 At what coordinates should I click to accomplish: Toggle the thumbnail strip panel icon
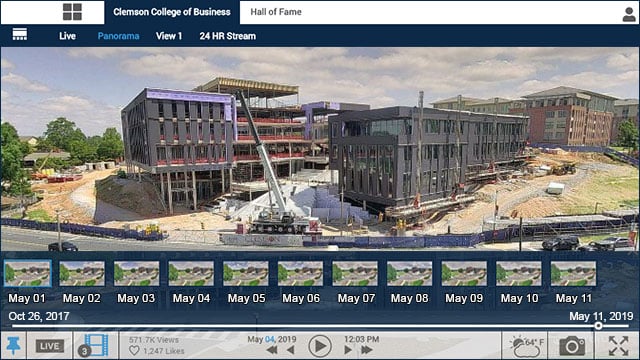tap(20, 34)
